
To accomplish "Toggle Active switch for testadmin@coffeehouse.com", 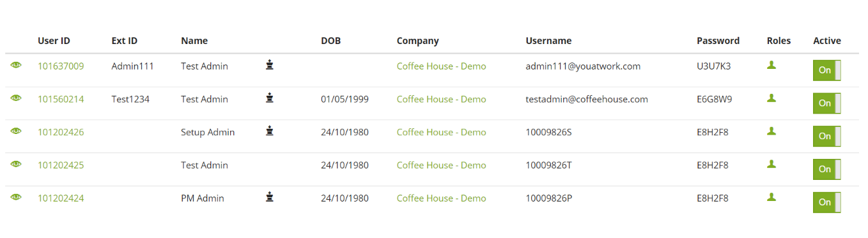I will pos(826,103).
